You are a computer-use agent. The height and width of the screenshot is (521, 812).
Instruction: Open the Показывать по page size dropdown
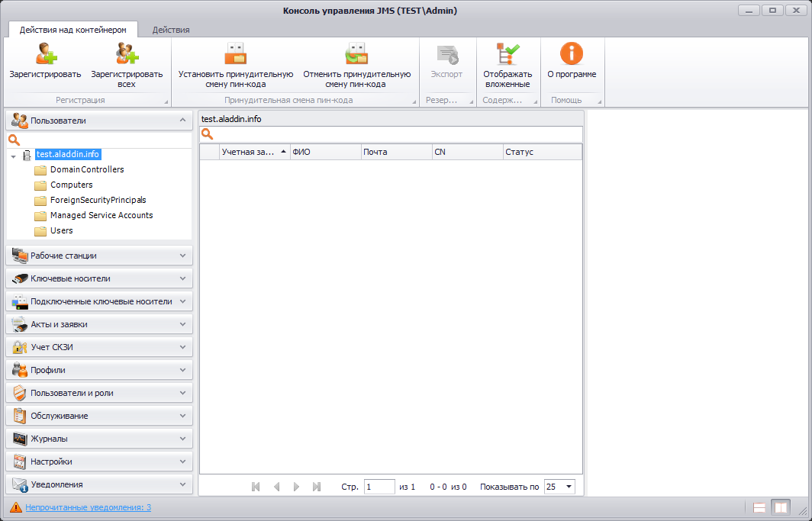click(569, 487)
